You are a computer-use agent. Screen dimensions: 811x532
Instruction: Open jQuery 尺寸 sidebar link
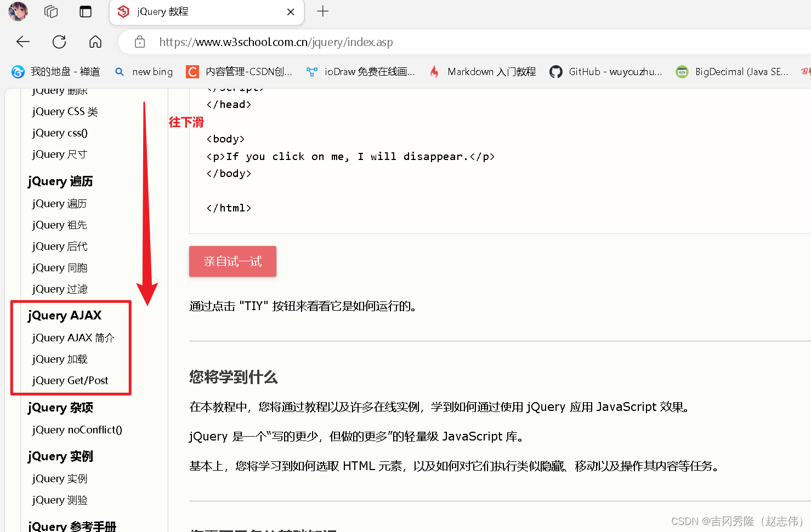(x=59, y=155)
